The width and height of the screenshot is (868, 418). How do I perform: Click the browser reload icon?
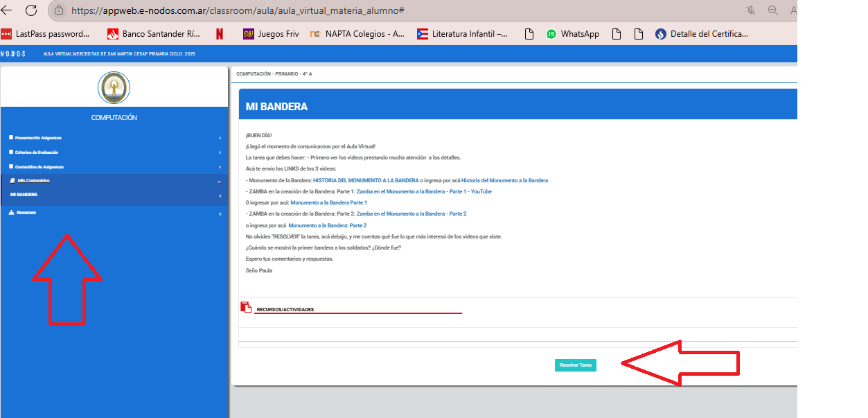(x=31, y=10)
